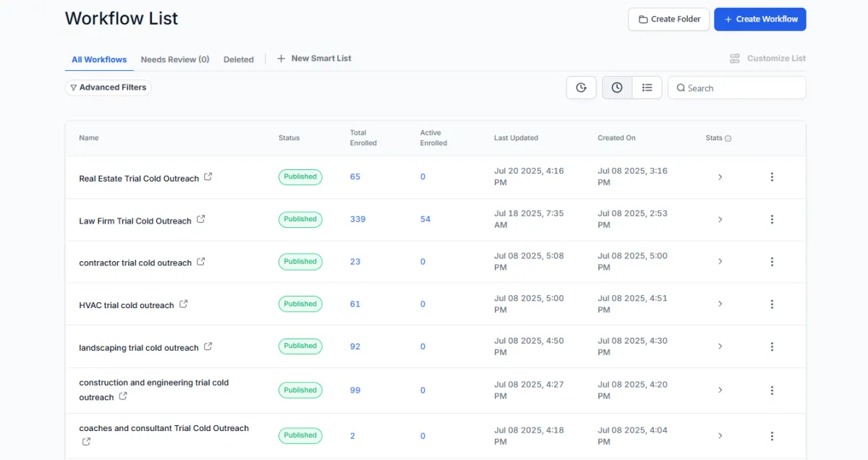Switch to the clock time view

pyautogui.click(x=617, y=88)
